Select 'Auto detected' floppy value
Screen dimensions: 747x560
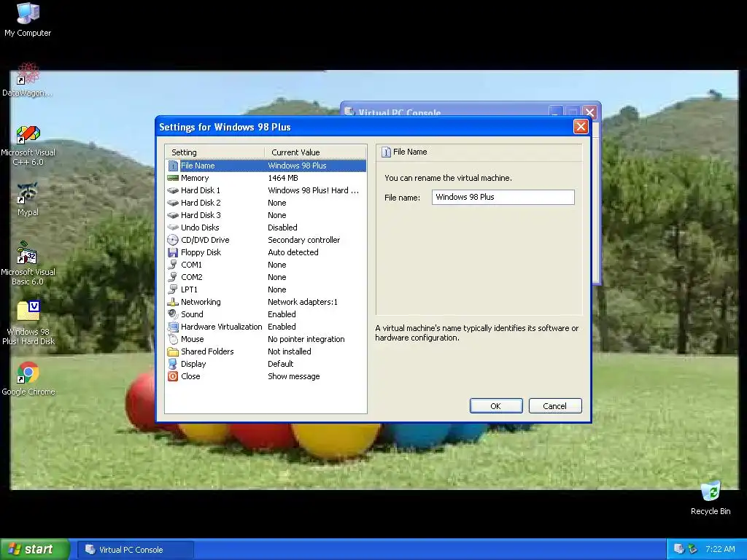[293, 252]
